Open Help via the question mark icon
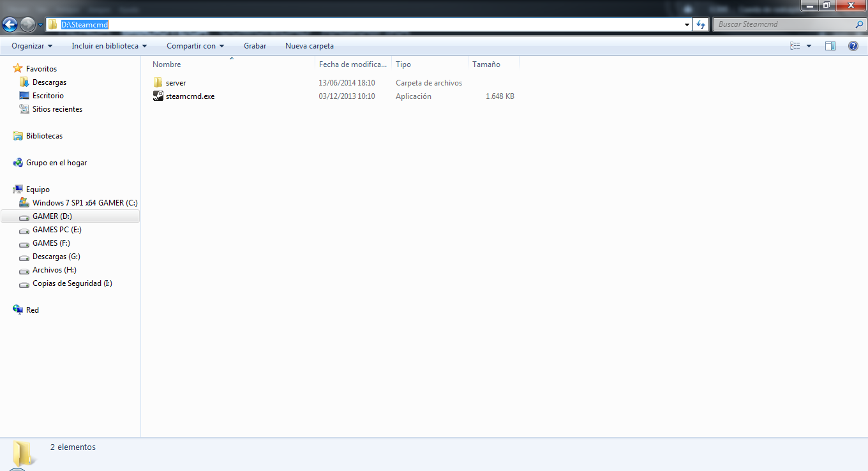 (853, 46)
